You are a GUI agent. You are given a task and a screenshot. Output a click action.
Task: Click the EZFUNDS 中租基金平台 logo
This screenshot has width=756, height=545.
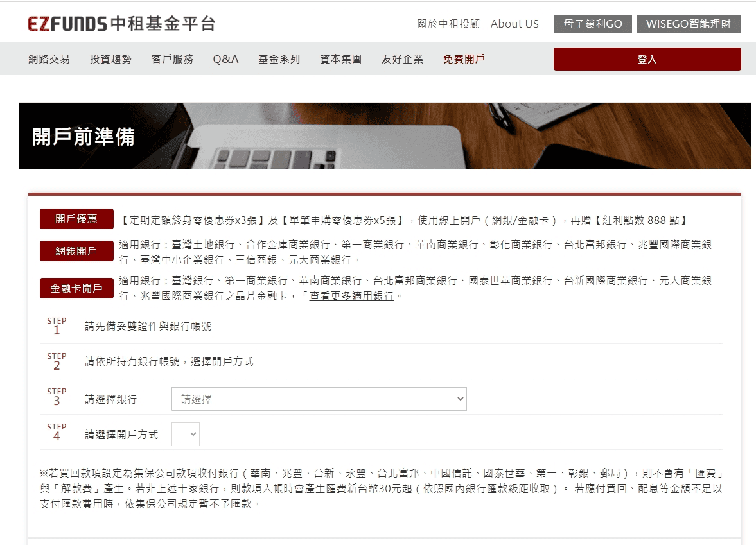click(x=122, y=24)
